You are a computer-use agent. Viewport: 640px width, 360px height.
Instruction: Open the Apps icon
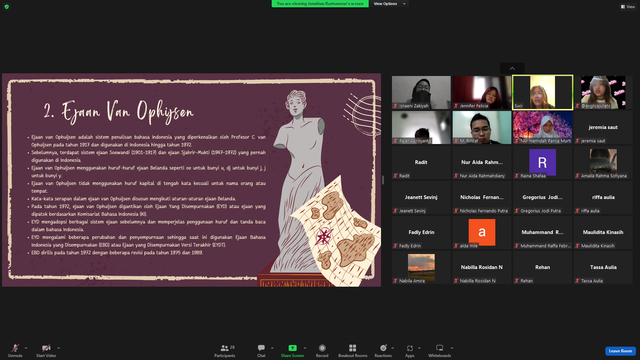(410, 348)
